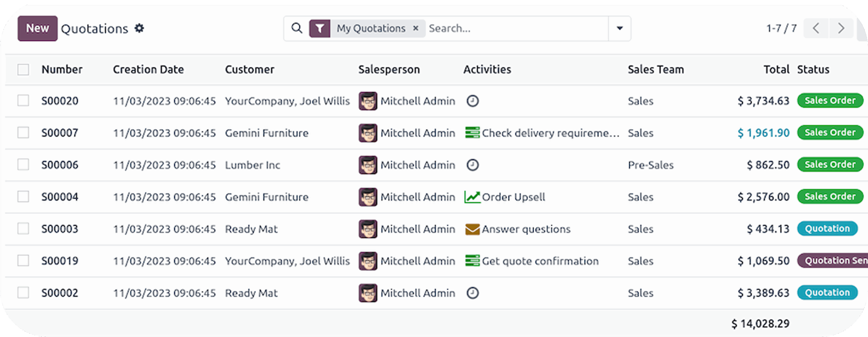Viewport: 868px width, 337px height.
Task: Go to the previous page of records
Action: 816,28
